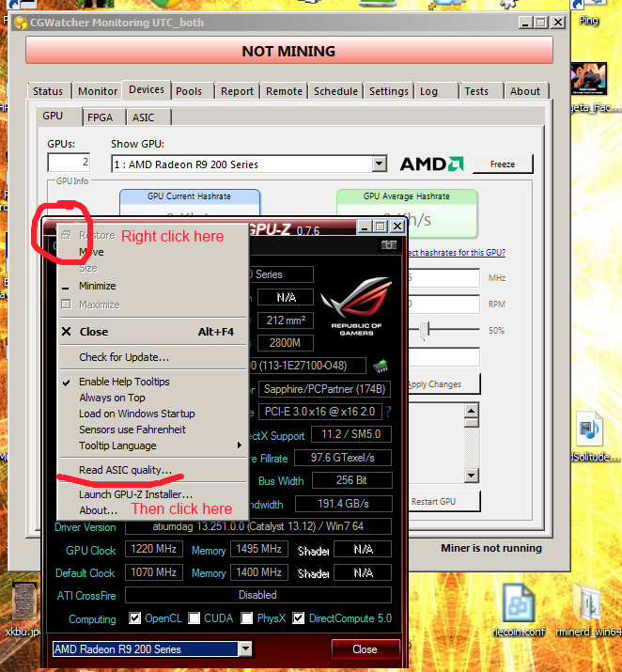
Task: Open the Remote tab
Action: (284, 91)
